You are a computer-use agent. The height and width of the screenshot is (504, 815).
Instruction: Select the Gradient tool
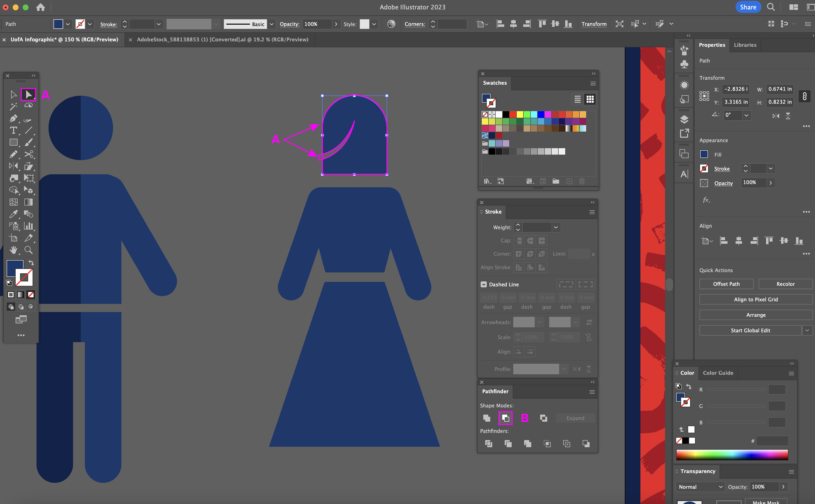click(x=28, y=202)
